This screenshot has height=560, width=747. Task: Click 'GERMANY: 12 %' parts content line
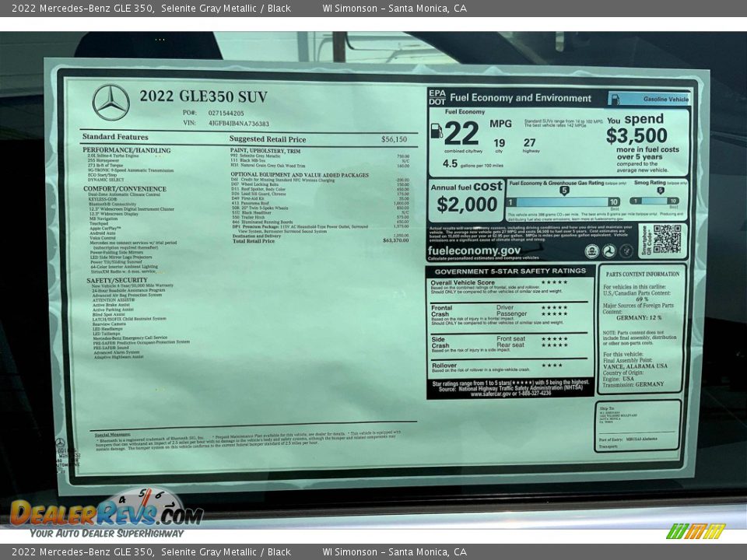point(639,317)
